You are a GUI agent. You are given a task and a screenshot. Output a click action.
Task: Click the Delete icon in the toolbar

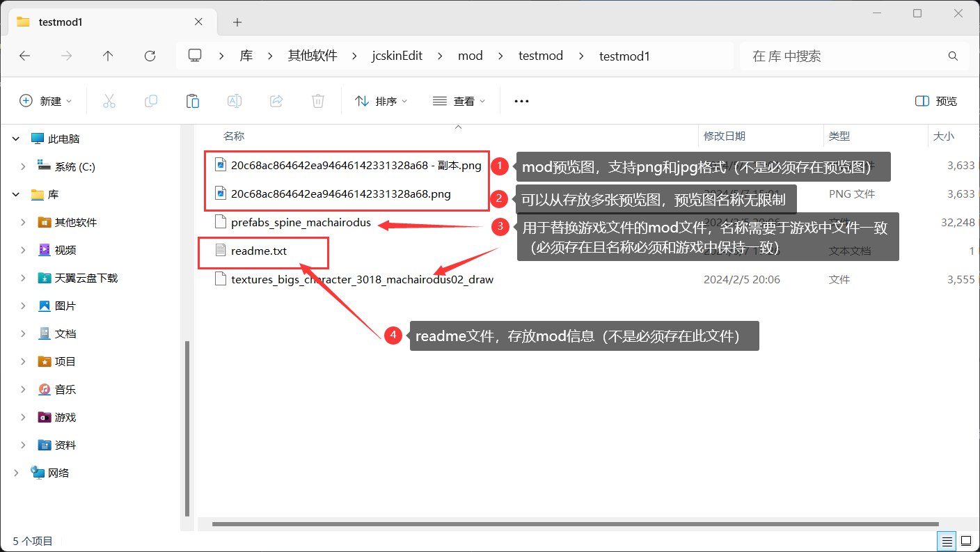tap(317, 100)
